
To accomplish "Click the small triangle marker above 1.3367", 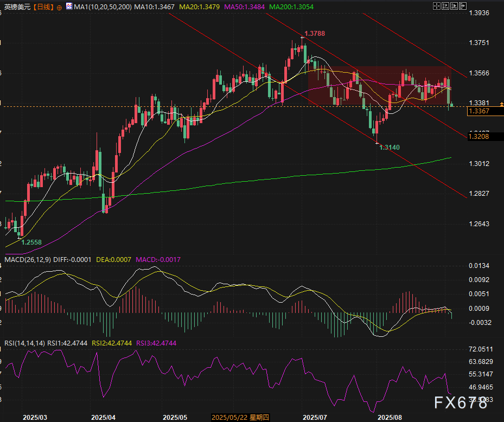I will point(501,104).
